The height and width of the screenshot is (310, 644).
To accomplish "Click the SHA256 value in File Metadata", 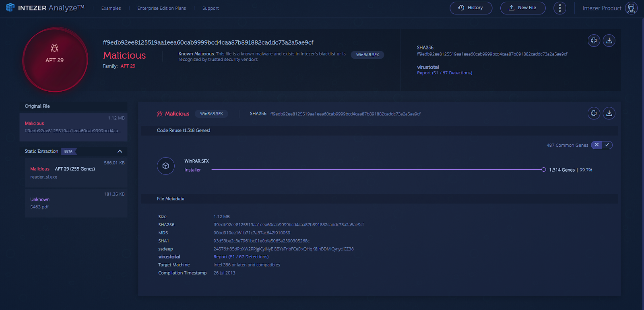I will click(289, 225).
